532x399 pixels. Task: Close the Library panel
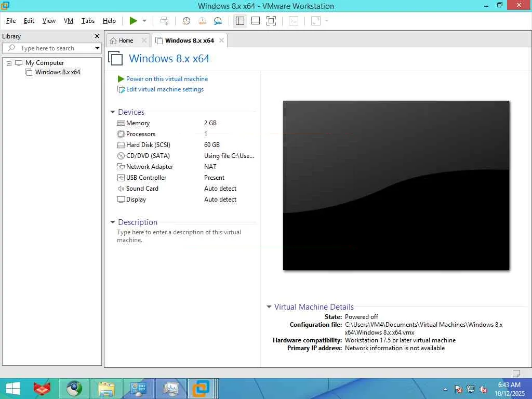point(97,36)
